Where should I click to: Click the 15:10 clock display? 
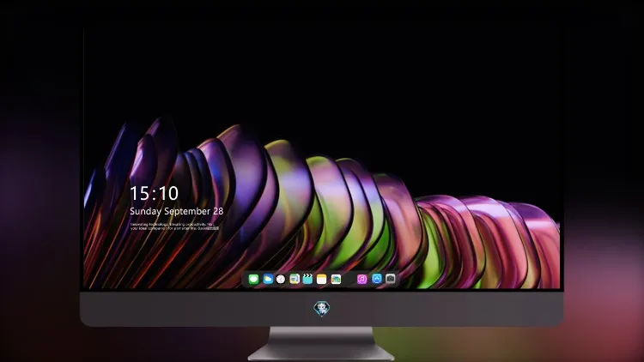[x=155, y=193]
